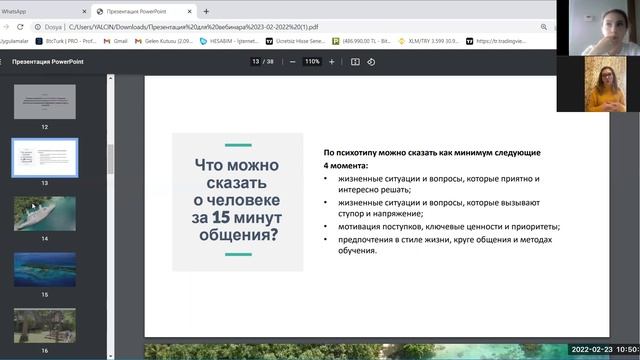Click the sidebar scrollbar up arrow

tap(111, 78)
